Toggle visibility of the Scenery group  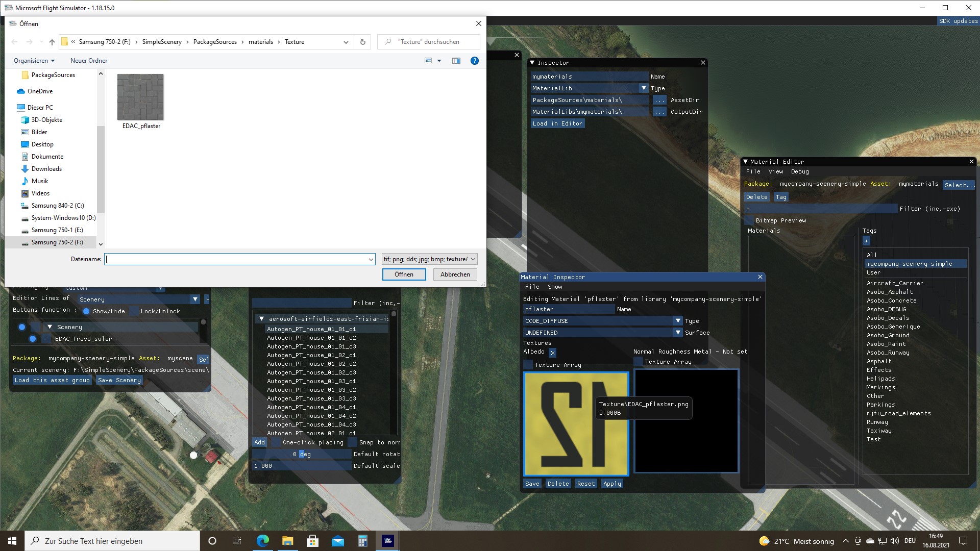[x=22, y=327]
